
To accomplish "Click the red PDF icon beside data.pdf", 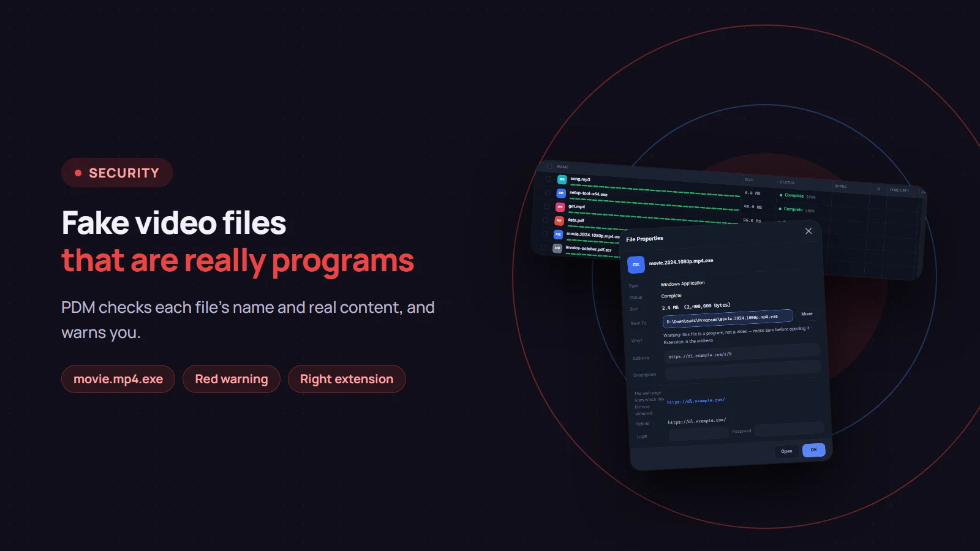I will [559, 220].
